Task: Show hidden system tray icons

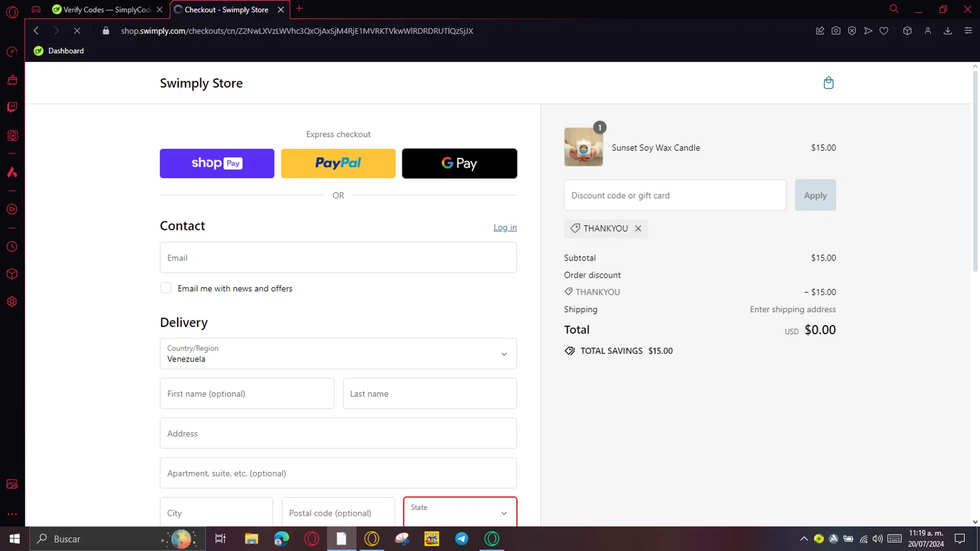Action: pos(804,539)
